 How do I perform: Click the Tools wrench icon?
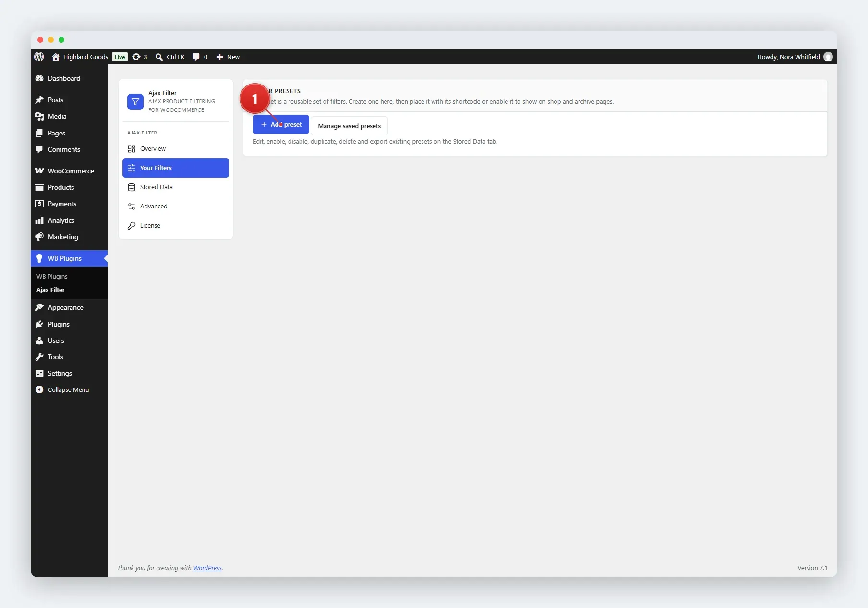39,357
